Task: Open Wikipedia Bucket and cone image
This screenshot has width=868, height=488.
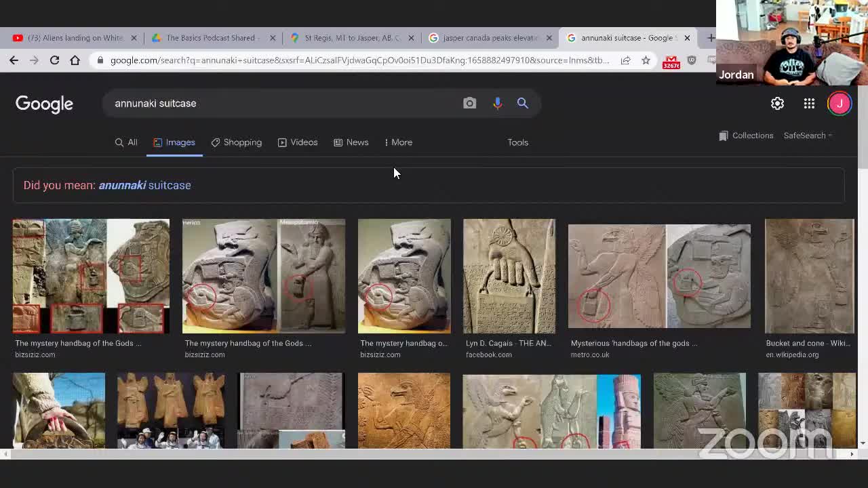Action: tap(810, 276)
